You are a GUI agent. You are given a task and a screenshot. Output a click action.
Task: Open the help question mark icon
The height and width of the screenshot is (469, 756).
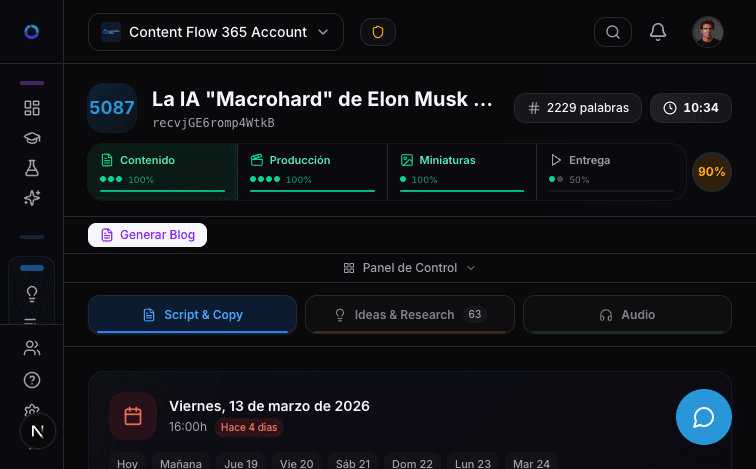pyautogui.click(x=32, y=380)
